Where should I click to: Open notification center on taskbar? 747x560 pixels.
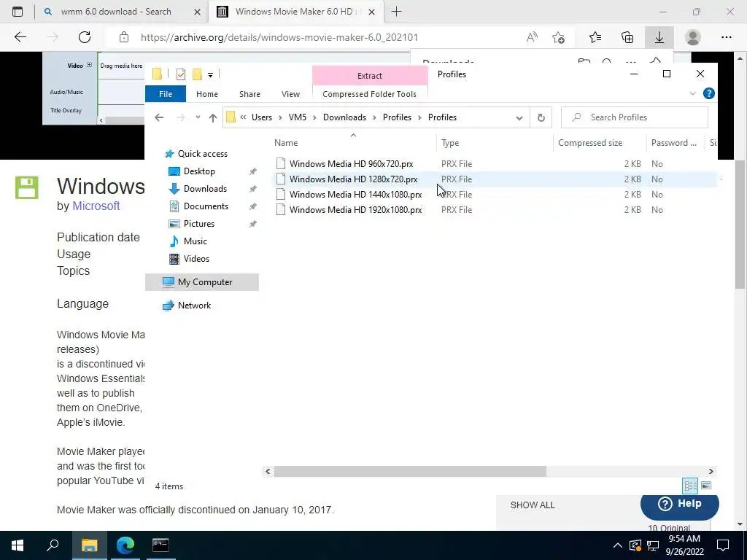click(x=723, y=545)
